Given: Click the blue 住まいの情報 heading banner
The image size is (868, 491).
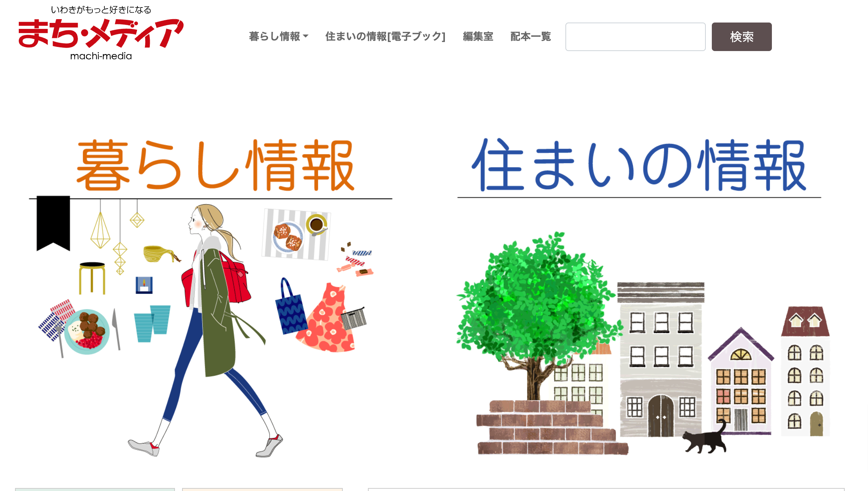Looking at the screenshot, I should click(x=639, y=165).
